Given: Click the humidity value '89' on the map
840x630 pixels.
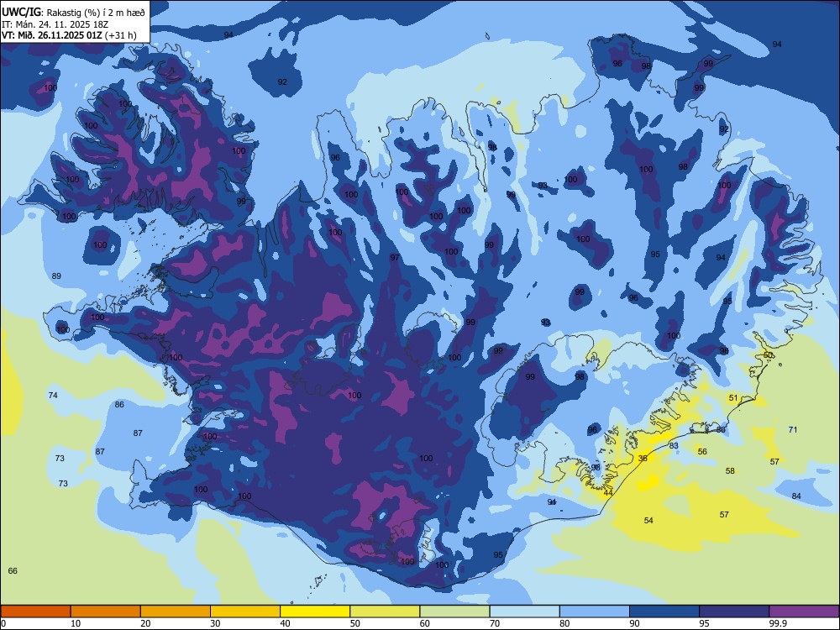Looking at the screenshot, I should point(56,276).
